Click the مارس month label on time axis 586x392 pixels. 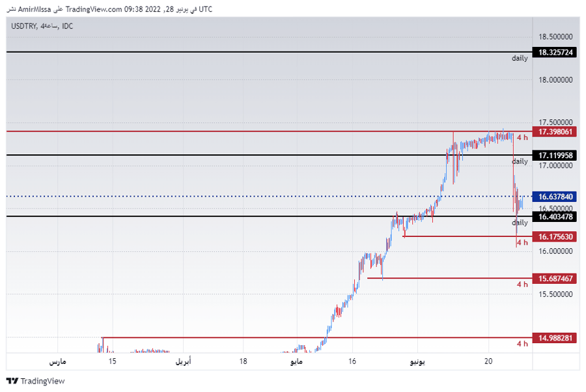coord(57,361)
